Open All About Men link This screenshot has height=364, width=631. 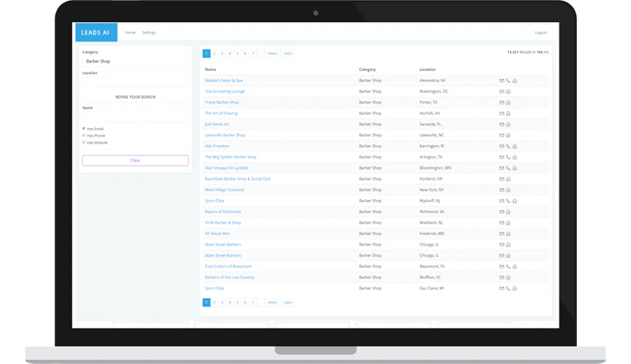[217, 234]
